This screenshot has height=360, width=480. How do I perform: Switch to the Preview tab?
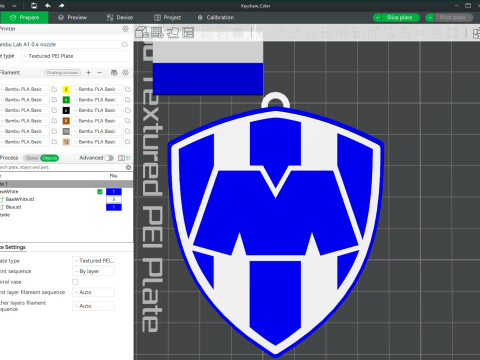[x=72, y=17]
